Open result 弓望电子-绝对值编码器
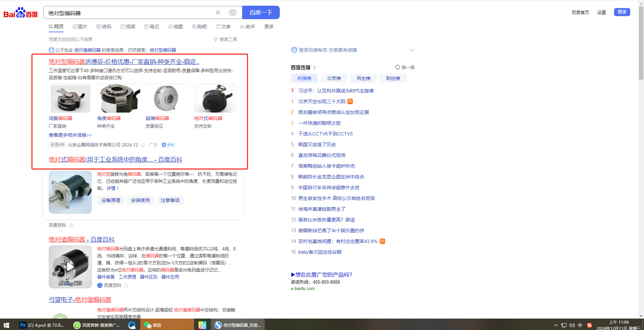The width and height of the screenshot is (644, 330). coord(80,300)
